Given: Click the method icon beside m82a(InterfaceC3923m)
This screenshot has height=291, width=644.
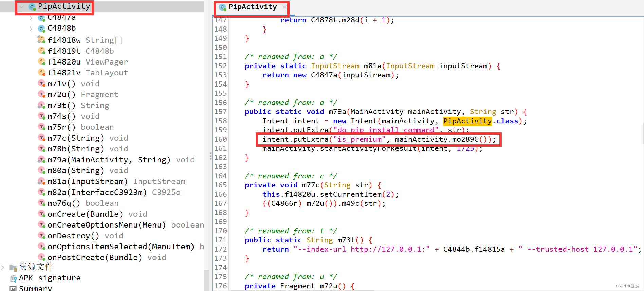Looking at the screenshot, I should coord(41,192).
